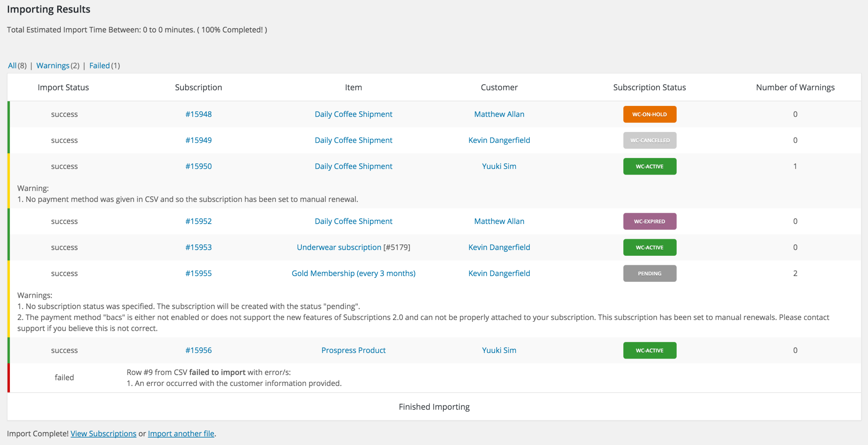The width and height of the screenshot is (868, 445).
Task: Click the View Subscriptions link
Action: 103,434
